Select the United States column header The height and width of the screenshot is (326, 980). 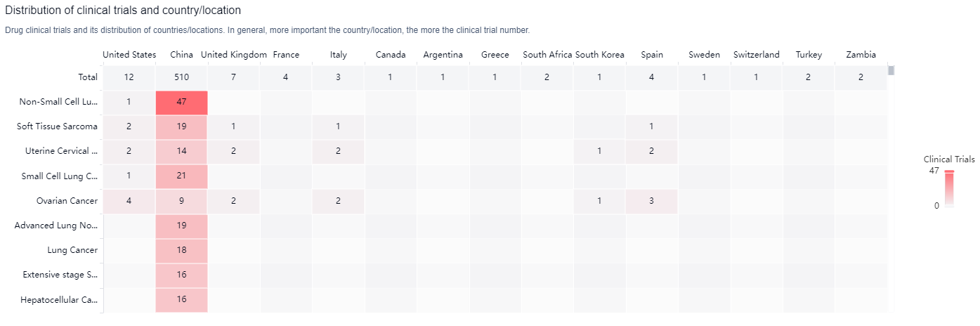click(x=129, y=55)
